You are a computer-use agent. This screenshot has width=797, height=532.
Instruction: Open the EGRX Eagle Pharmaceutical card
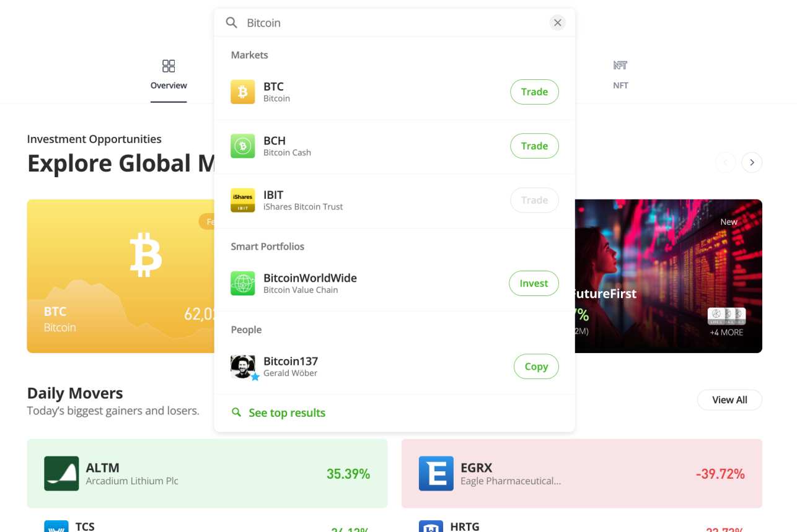pos(582,474)
